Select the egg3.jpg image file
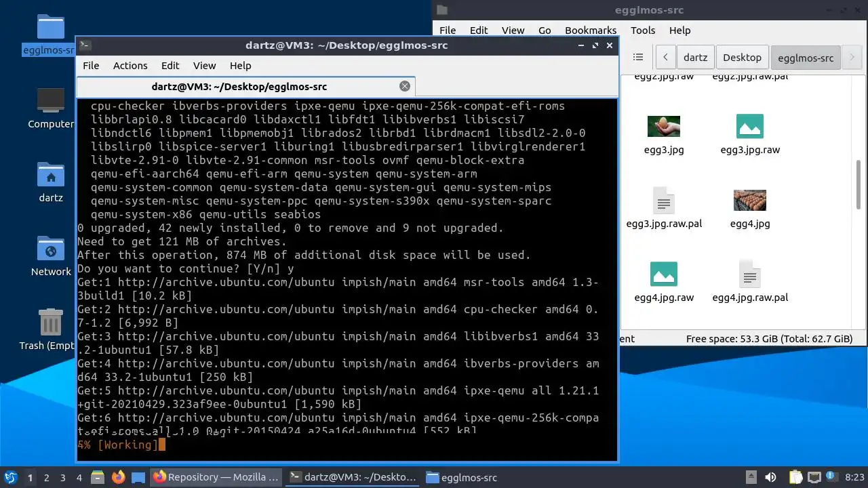Screen dimensions: 868x488 point(664,136)
